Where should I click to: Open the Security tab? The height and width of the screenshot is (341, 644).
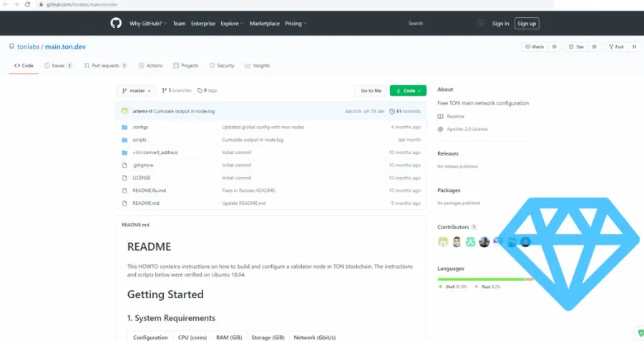coord(222,65)
